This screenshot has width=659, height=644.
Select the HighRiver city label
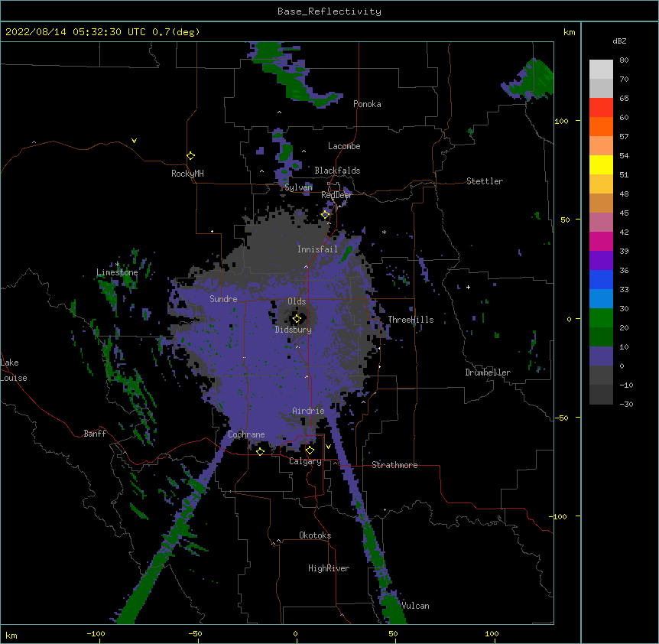click(329, 568)
